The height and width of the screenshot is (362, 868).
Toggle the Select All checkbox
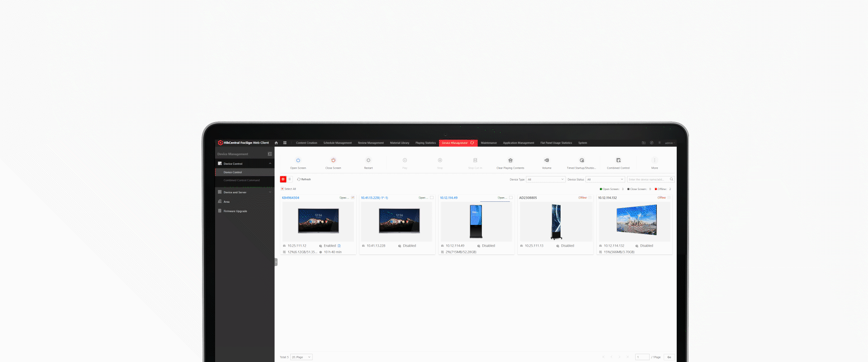283,189
